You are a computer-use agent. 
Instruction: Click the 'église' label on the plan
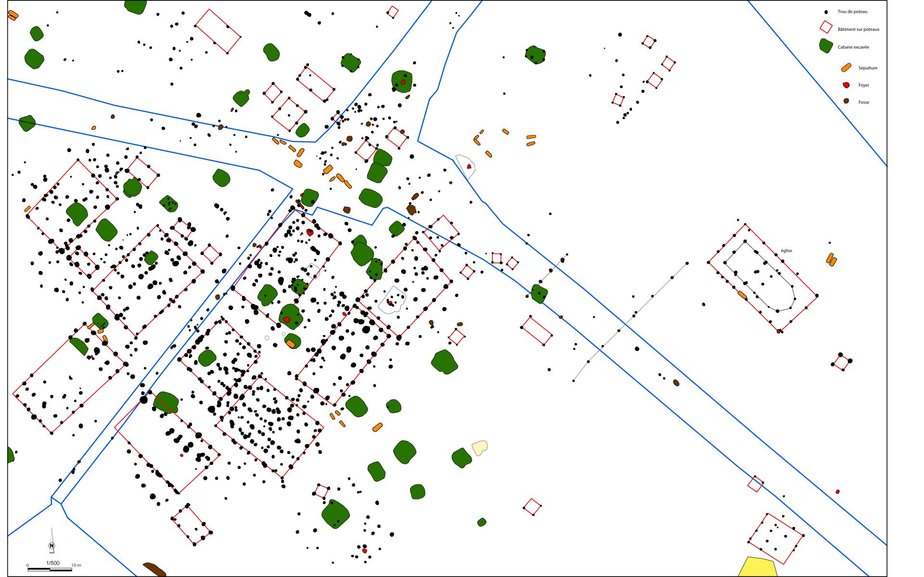pos(786,250)
